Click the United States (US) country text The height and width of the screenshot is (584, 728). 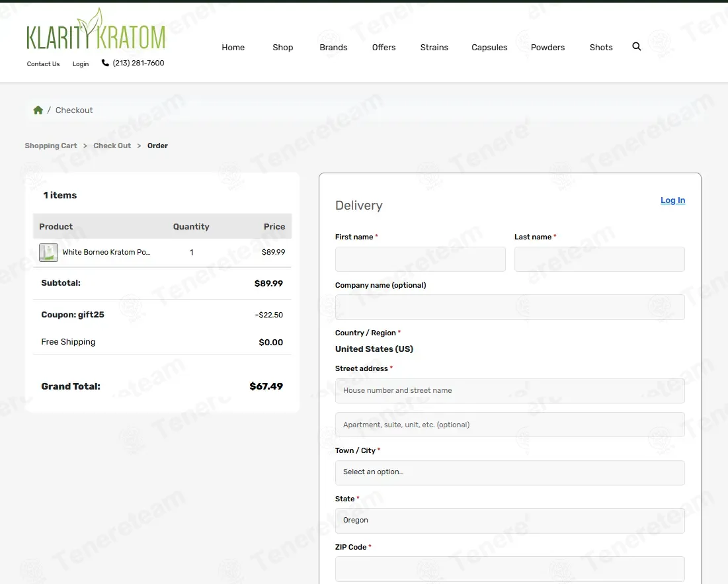tap(374, 349)
